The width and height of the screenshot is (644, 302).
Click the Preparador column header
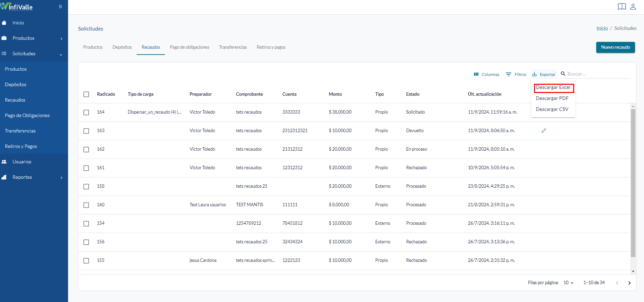pos(201,94)
